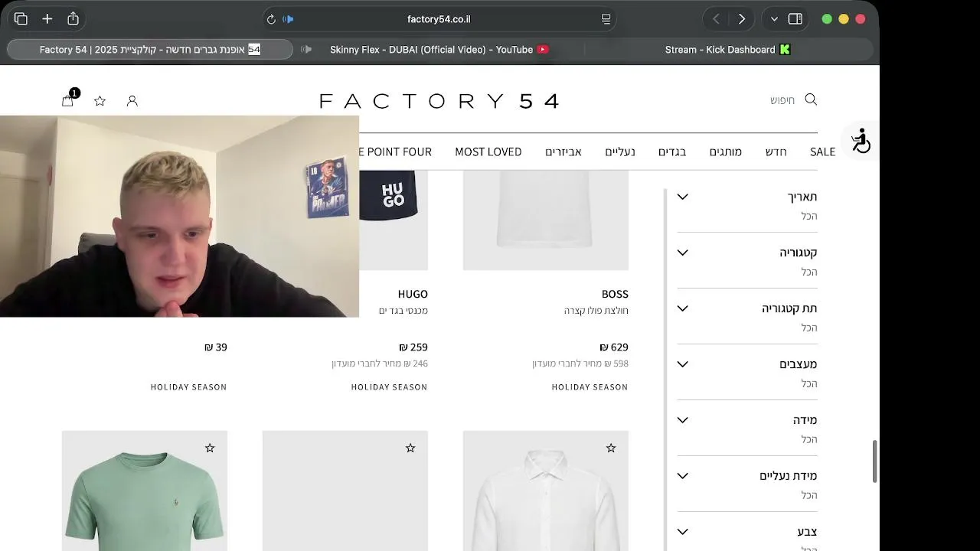Open the SALE menu item

coord(822,152)
